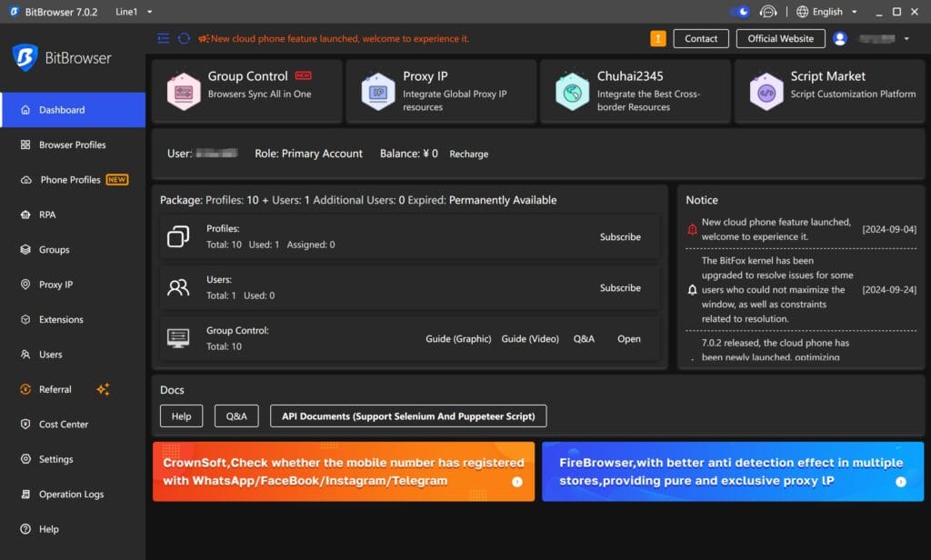Click the new cloud phone announcement text

340,38
